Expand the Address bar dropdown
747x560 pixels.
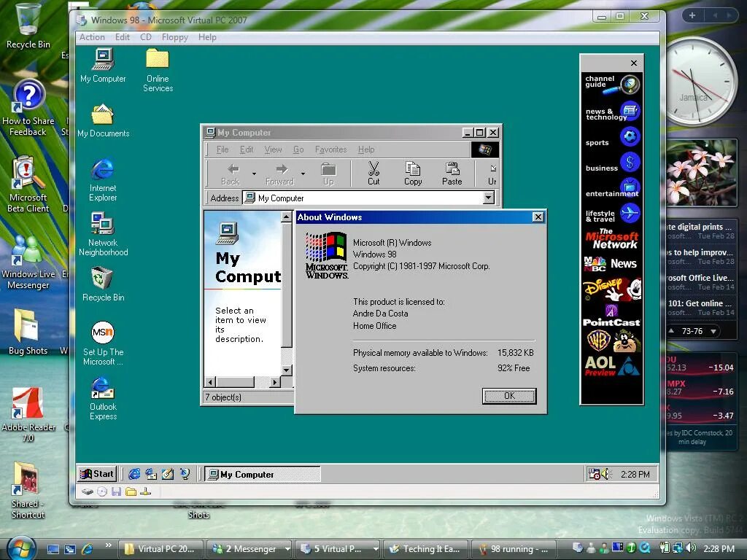click(488, 198)
